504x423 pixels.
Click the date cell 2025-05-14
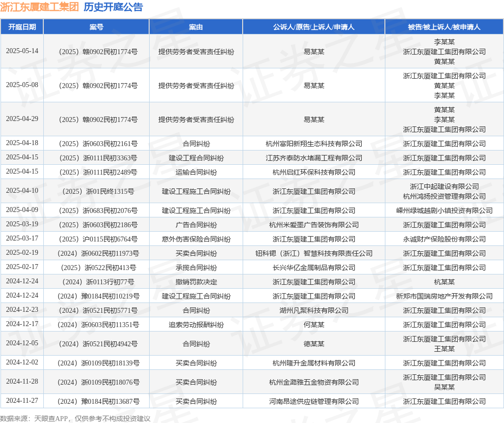(x=22, y=51)
